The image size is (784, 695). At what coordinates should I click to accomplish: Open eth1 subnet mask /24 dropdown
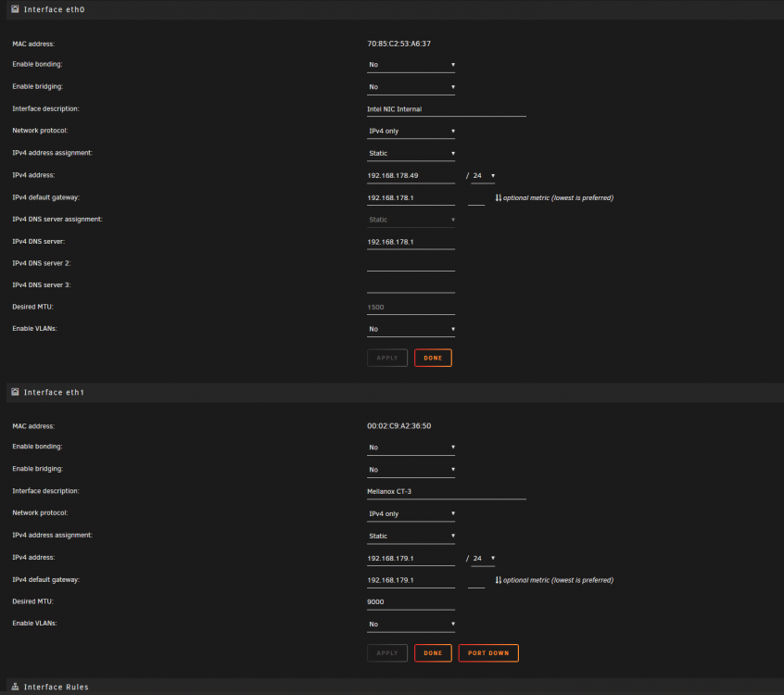click(x=483, y=558)
